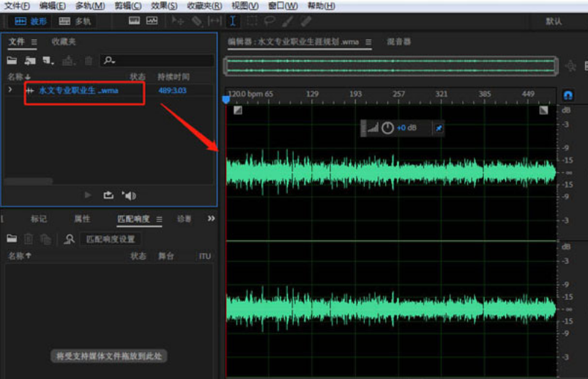Click the Open File folder icon in the Files panel
The width and height of the screenshot is (588, 379).
[12, 60]
